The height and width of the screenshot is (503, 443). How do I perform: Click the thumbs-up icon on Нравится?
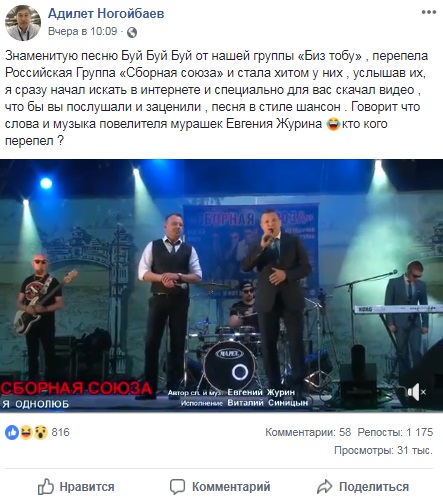point(46,486)
